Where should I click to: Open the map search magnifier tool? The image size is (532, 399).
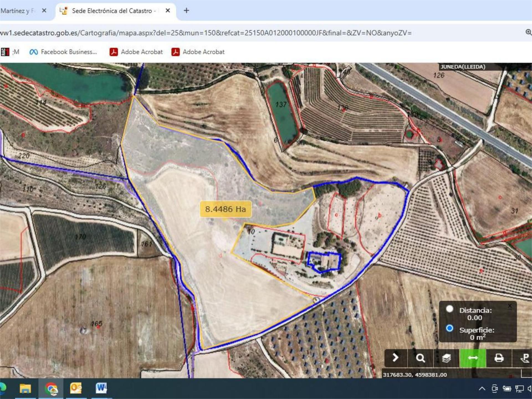click(420, 358)
